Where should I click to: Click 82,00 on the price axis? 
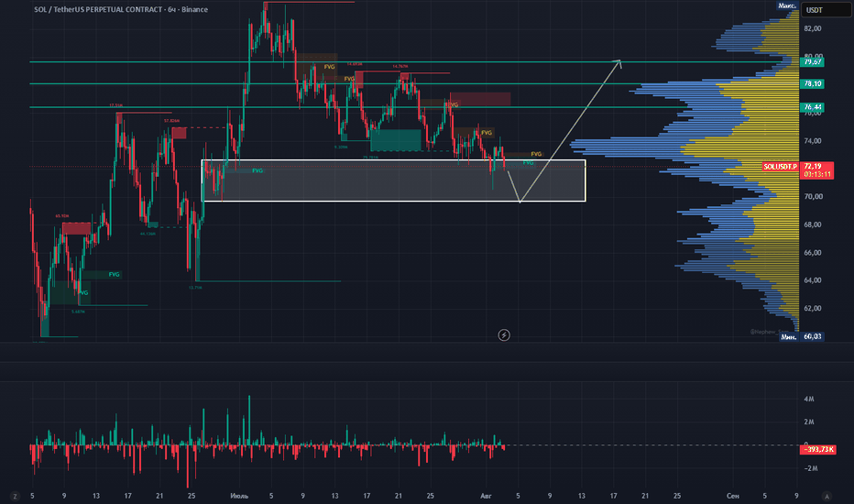813,28
